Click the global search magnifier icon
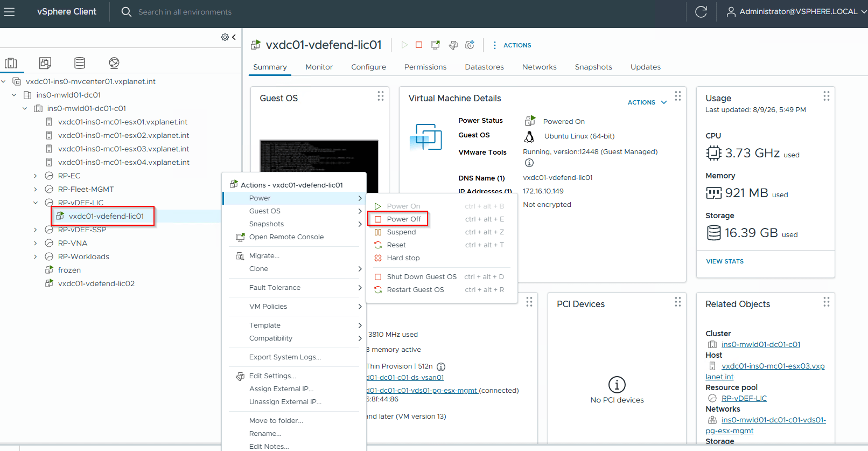The width and height of the screenshot is (868, 451). coord(126,11)
